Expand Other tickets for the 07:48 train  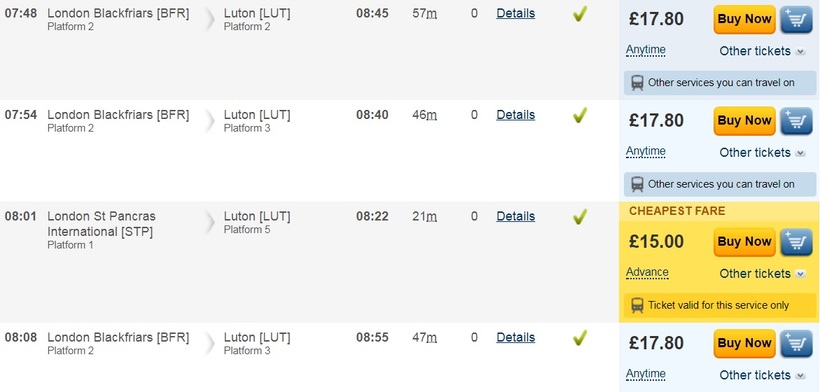click(762, 51)
